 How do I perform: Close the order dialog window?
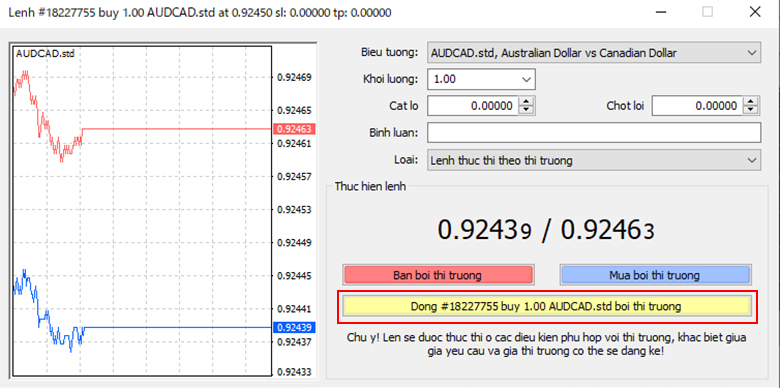tap(754, 12)
